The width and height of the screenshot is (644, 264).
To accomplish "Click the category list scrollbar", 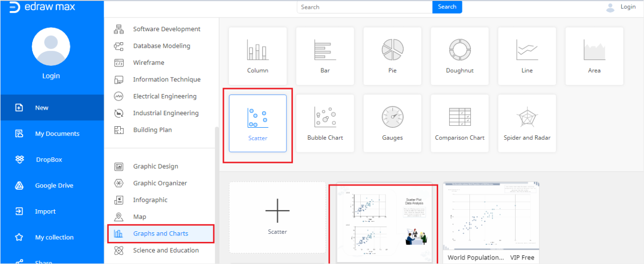I will 217,195.
